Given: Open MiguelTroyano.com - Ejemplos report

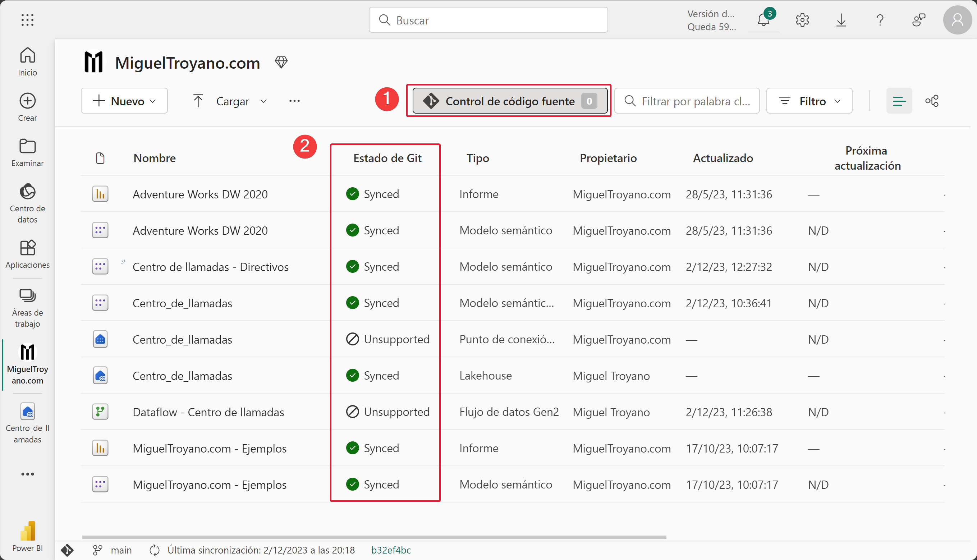Looking at the screenshot, I should [209, 449].
